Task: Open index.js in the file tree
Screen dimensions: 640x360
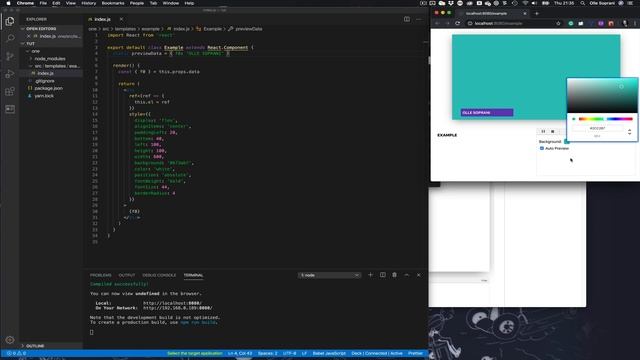Action: tap(45, 73)
